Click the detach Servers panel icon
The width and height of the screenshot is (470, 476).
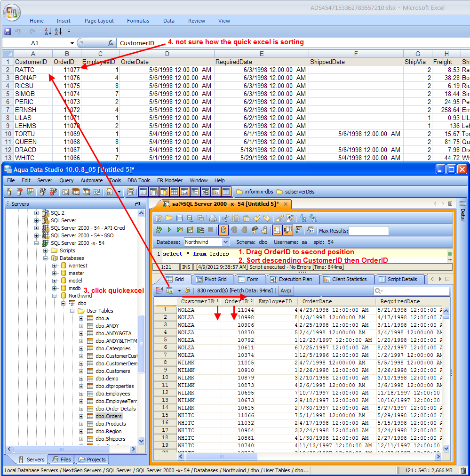pos(137,204)
